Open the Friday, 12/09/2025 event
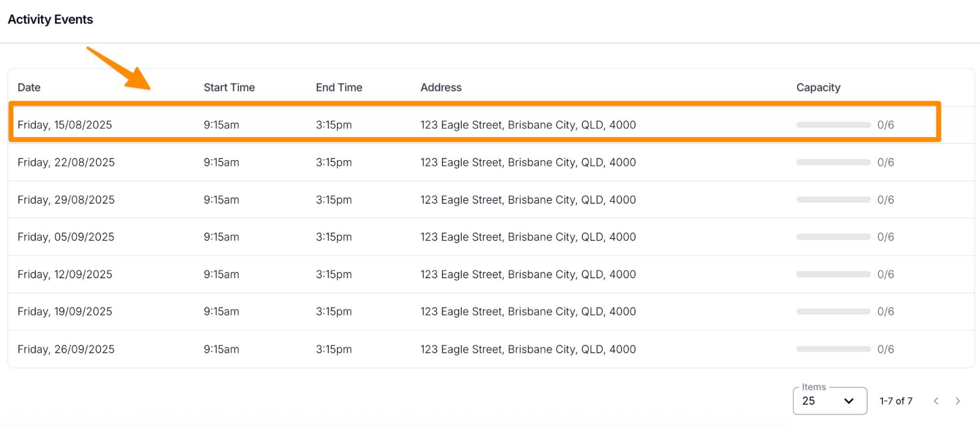 [65, 274]
